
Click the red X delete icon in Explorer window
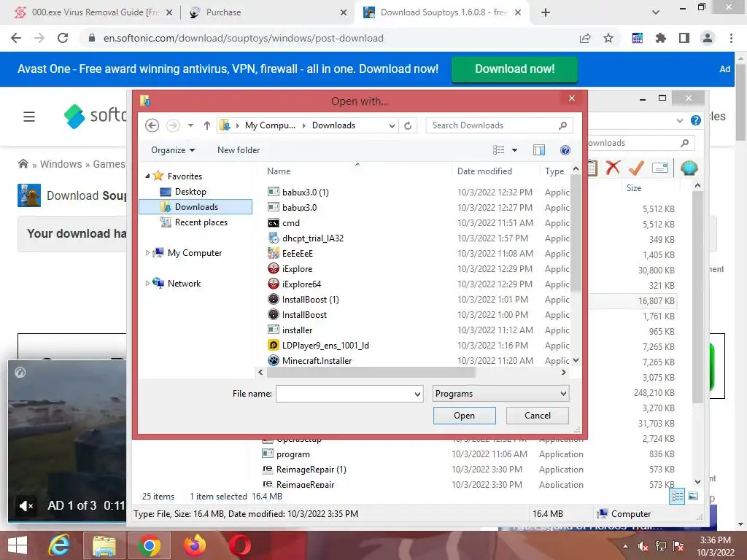point(613,168)
